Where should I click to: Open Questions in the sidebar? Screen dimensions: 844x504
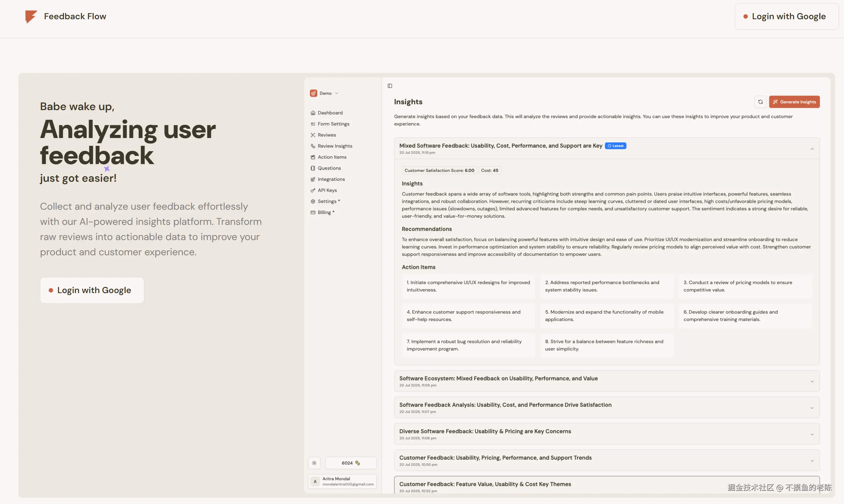click(x=329, y=168)
